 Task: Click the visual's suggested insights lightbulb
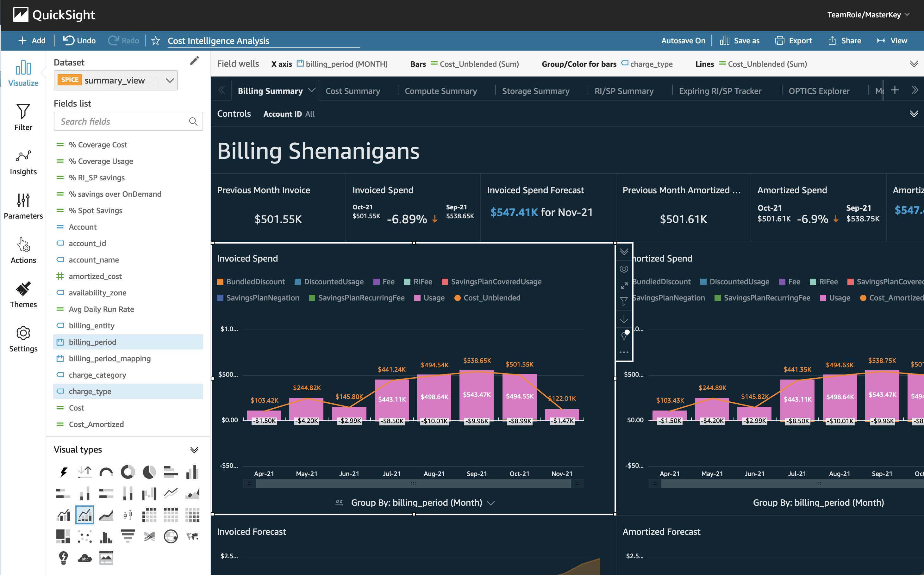[x=624, y=335]
